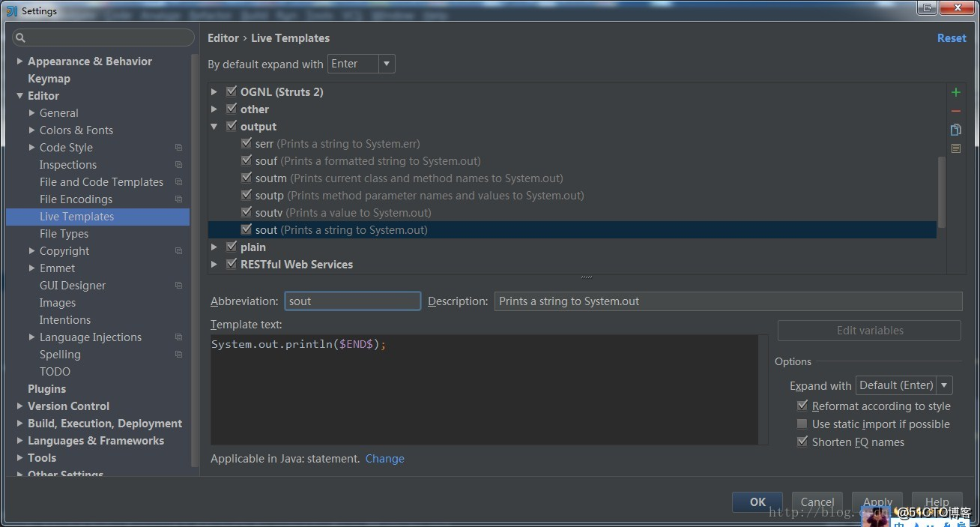Expand Languages & Frameworks section

pos(19,441)
